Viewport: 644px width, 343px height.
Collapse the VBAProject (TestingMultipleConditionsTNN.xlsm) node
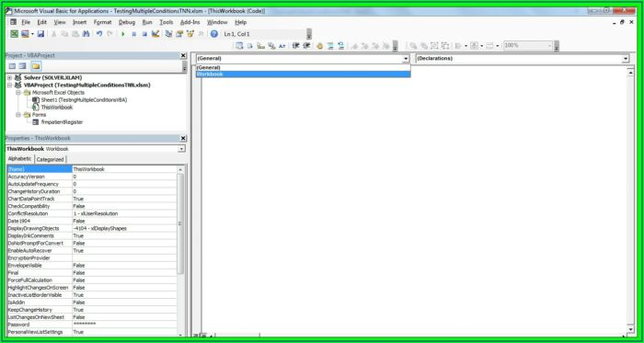click(x=9, y=85)
